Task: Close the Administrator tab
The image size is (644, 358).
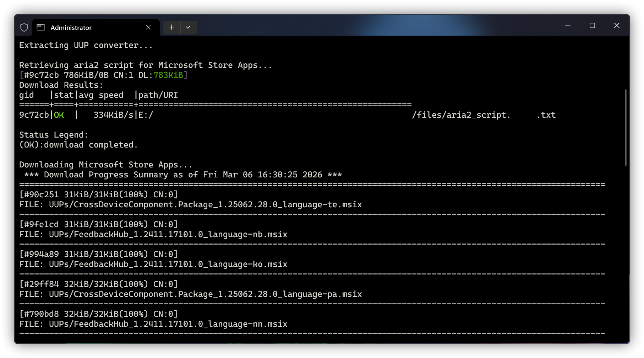Action: click(x=148, y=27)
